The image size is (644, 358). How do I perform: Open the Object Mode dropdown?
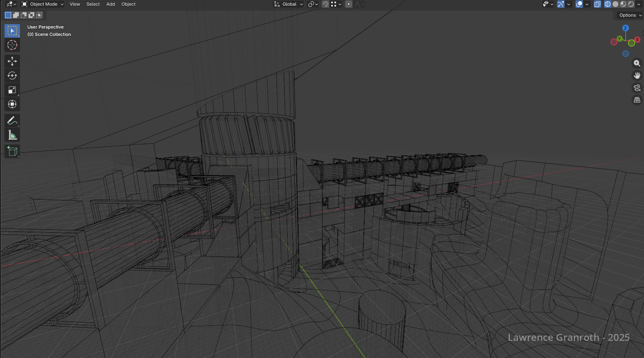click(43, 4)
